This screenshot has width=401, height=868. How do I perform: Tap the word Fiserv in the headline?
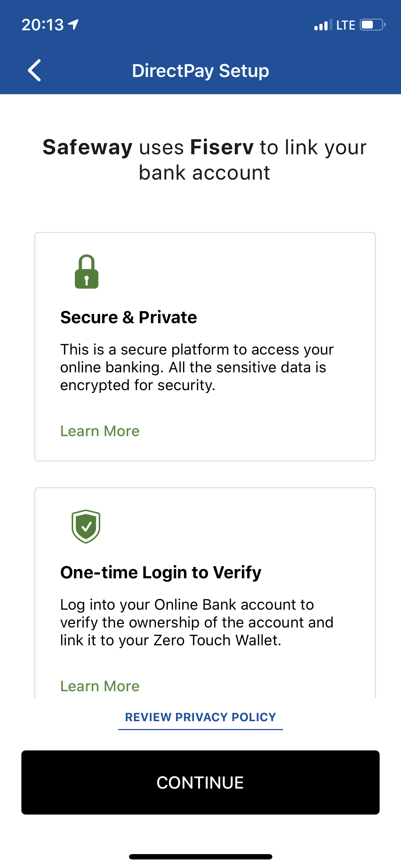click(222, 147)
